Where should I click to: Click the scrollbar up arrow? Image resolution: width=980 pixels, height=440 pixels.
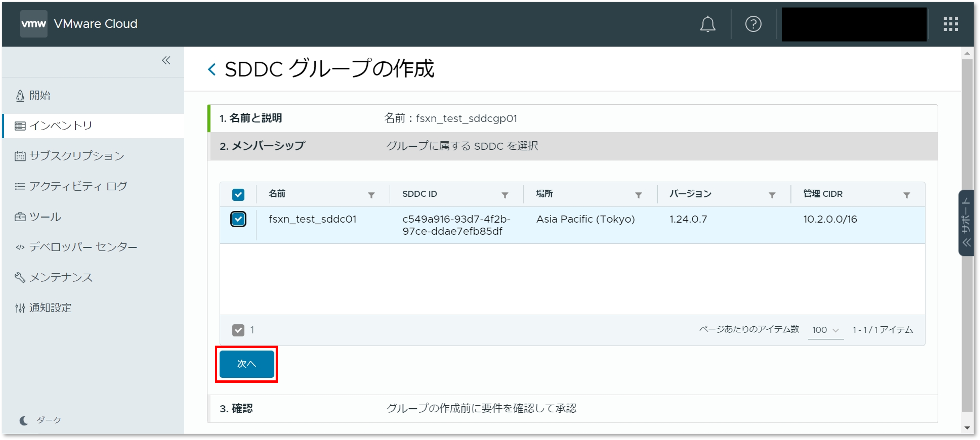click(967, 53)
